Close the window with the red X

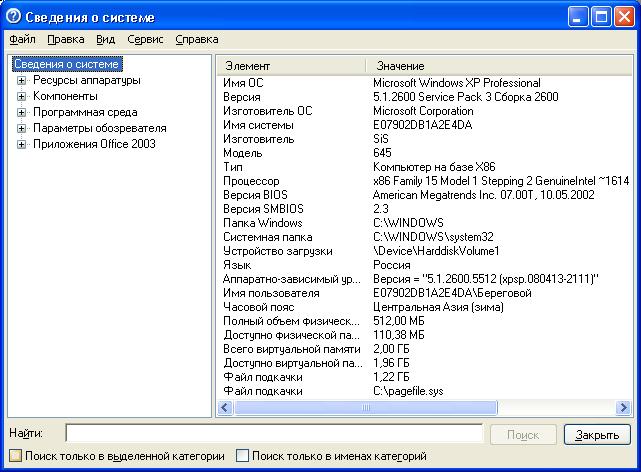coord(624,17)
